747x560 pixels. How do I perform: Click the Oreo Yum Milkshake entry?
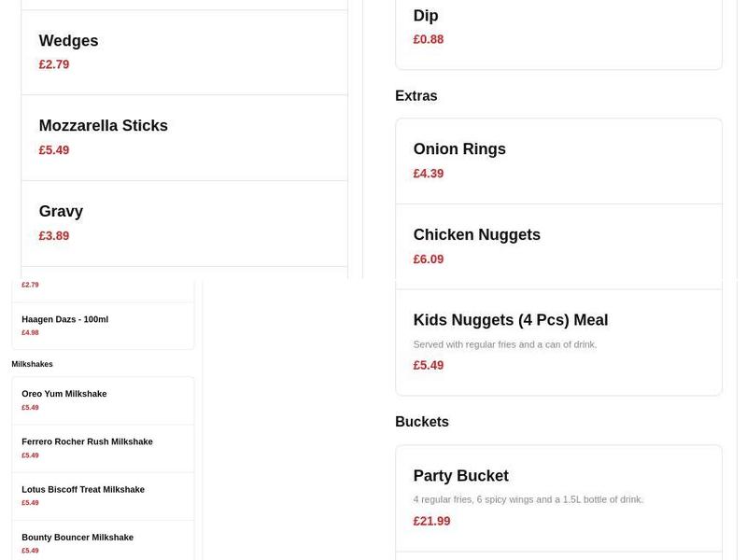point(63,393)
